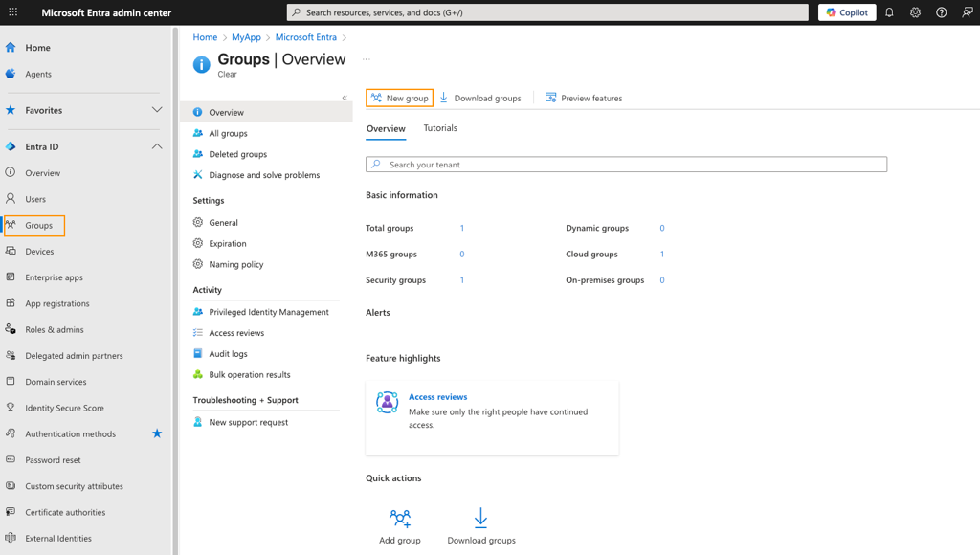Switch to the Tutorials tab

440,128
